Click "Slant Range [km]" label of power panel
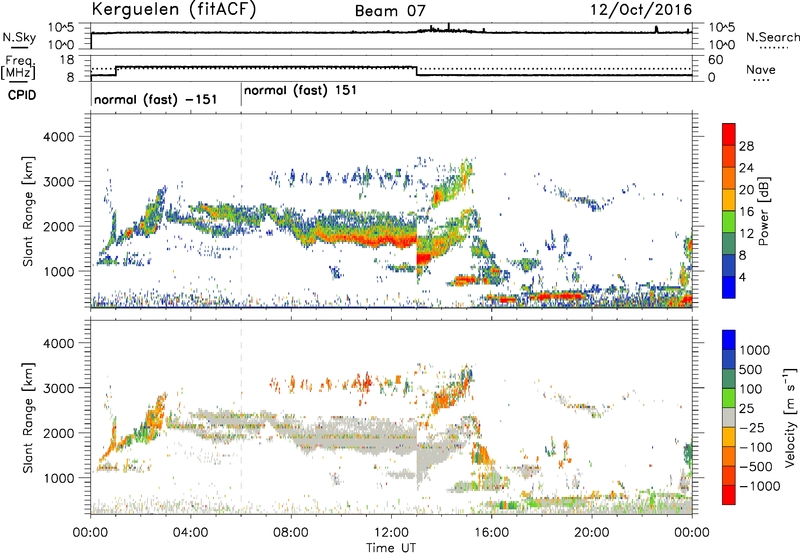This screenshot has height=554, width=800. pos(29,211)
